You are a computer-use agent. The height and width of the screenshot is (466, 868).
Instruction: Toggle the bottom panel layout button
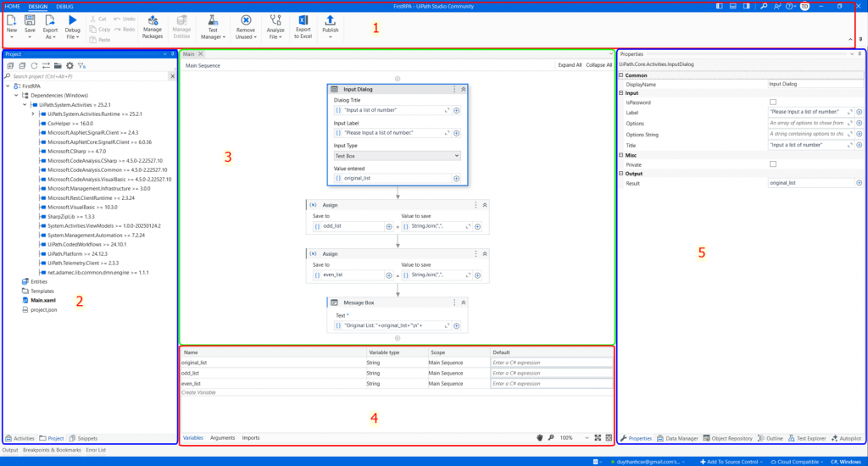coord(733,6)
